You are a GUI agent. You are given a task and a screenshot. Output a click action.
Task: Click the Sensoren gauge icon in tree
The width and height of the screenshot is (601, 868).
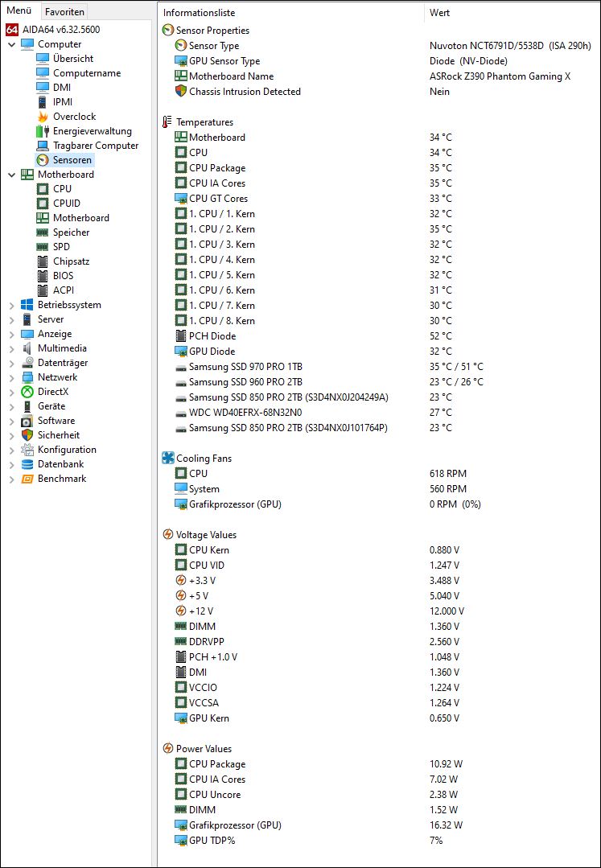pyautogui.click(x=43, y=160)
